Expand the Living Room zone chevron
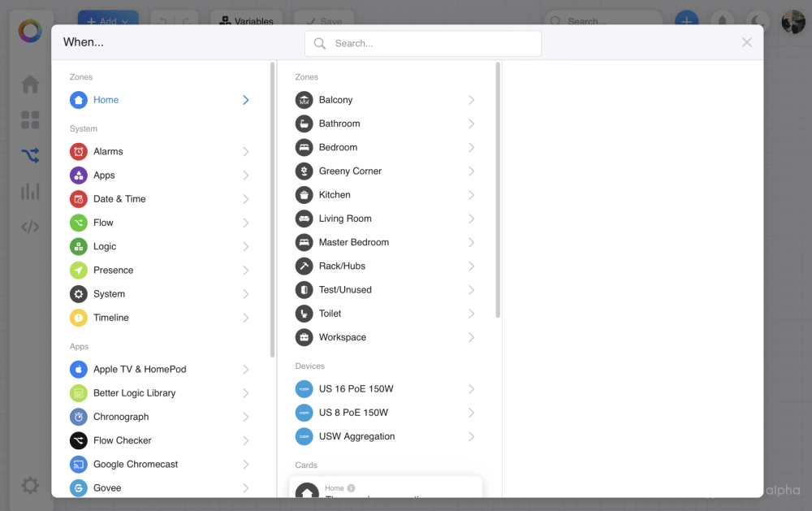 pos(471,219)
